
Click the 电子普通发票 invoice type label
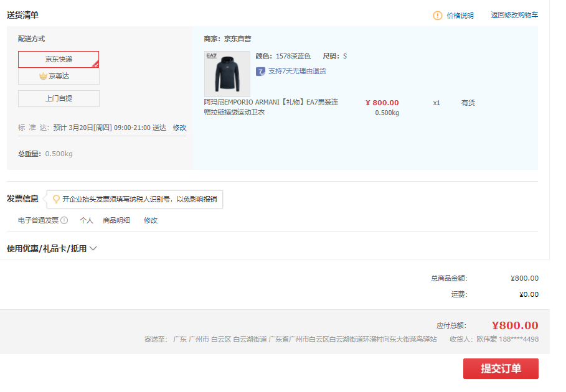click(38, 220)
